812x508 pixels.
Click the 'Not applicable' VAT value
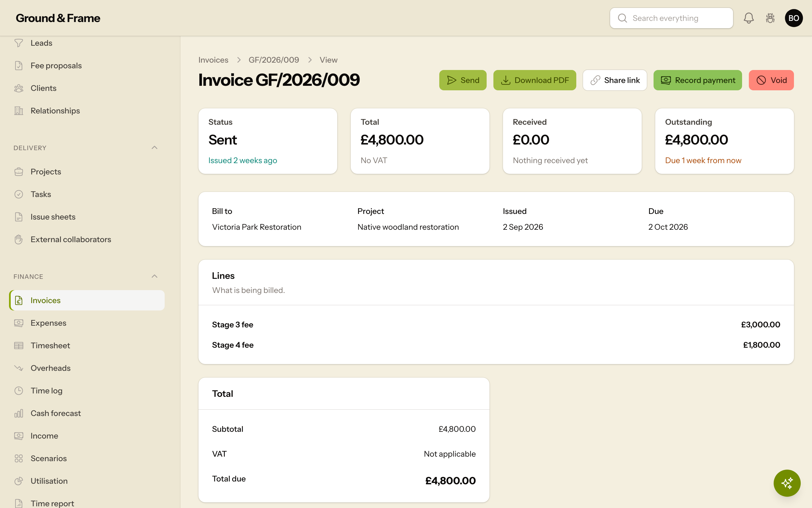450,454
